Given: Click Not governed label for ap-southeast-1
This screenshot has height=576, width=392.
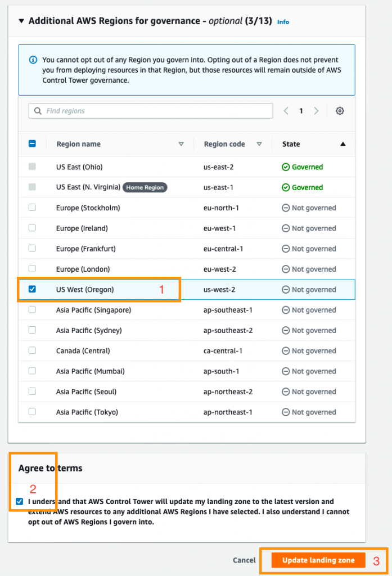Looking at the screenshot, I should pyautogui.click(x=314, y=310).
